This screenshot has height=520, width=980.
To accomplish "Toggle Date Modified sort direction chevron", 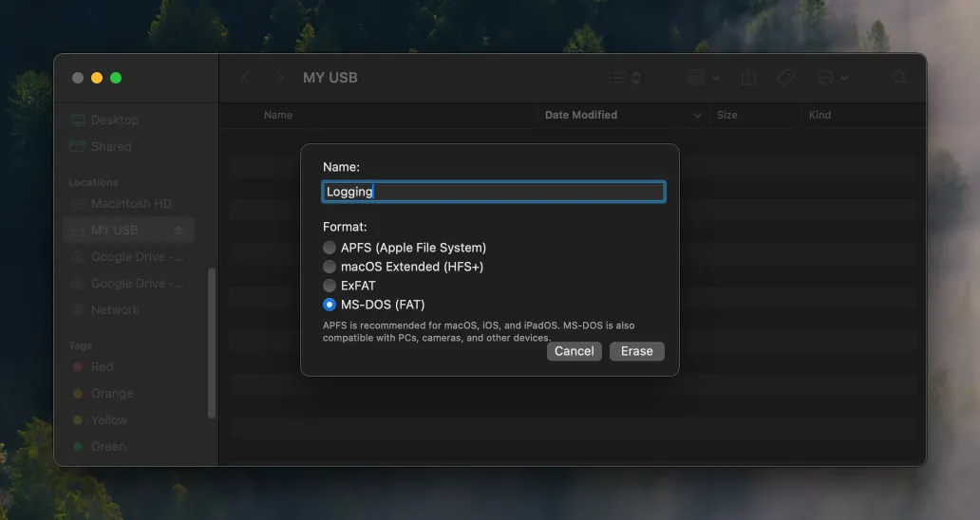I will point(697,116).
